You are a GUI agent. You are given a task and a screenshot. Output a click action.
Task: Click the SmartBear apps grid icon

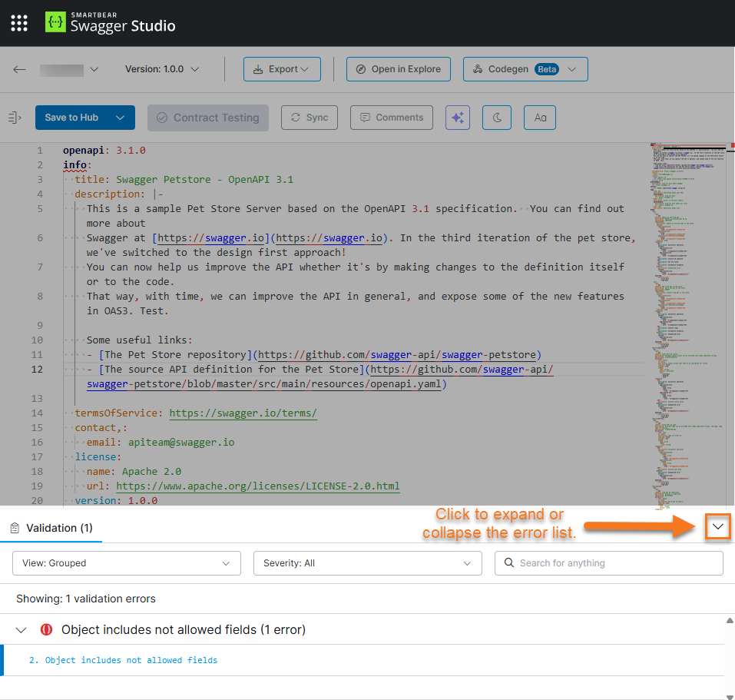(18, 22)
